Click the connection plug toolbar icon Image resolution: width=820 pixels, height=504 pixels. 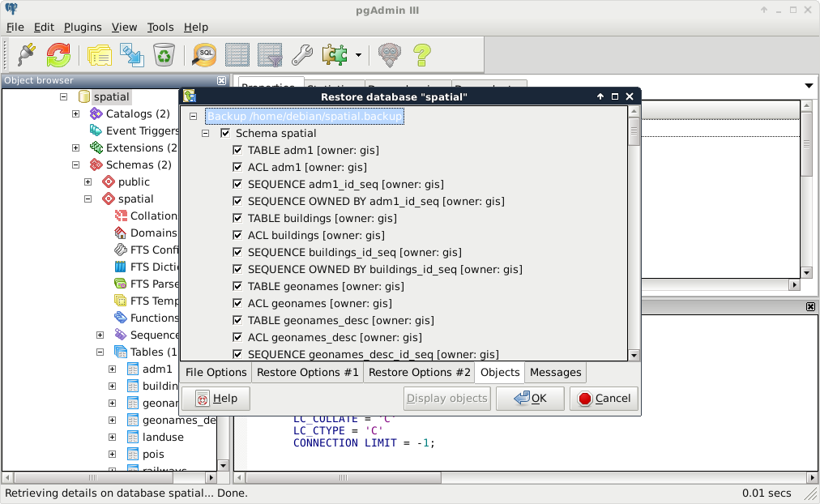[26, 55]
